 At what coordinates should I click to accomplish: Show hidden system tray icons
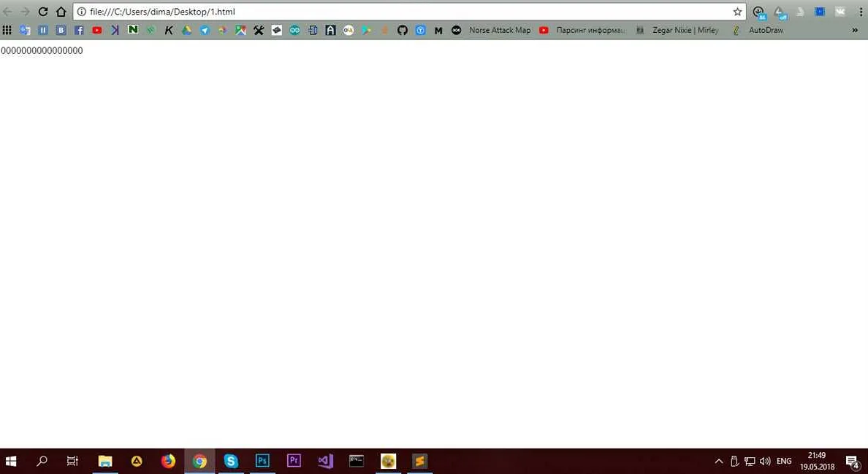click(719, 462)
